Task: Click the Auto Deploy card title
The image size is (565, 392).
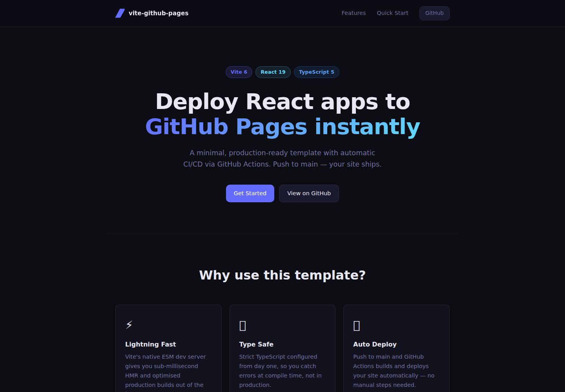Action: pyautogui.click(x=375, y=344)
